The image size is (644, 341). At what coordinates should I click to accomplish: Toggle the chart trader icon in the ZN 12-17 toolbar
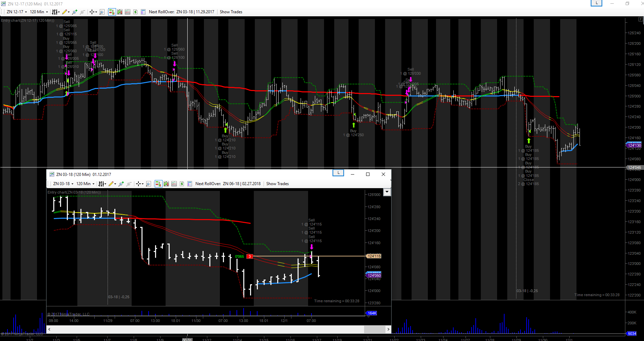[112, 12]
